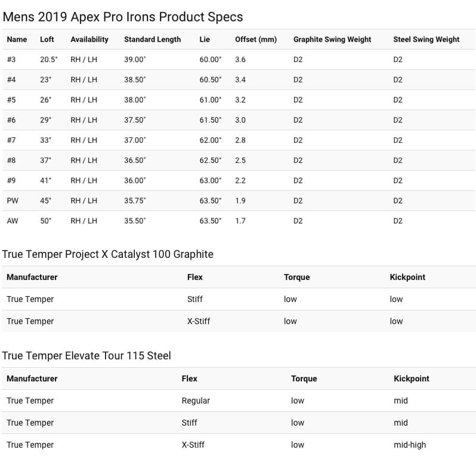Screen dimensions: 476x465
Task: Select the #4 loft value 23°
Action: click(45, 80)
